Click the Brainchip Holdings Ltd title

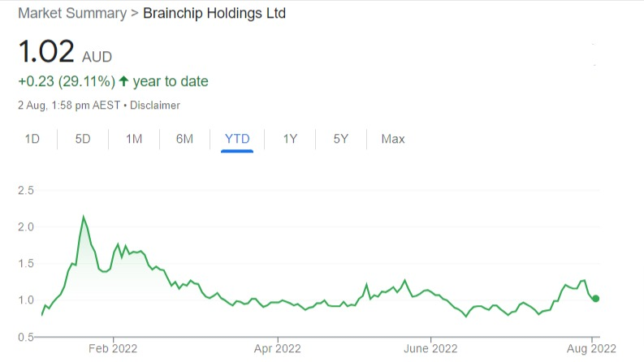pos(214,14)
